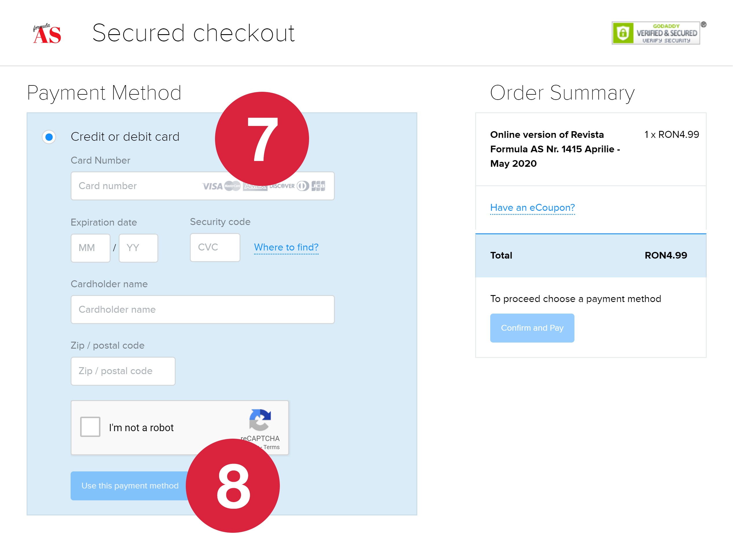Click the YY expiration year field
Screen dimensions: 733x560
click(138, 248)
